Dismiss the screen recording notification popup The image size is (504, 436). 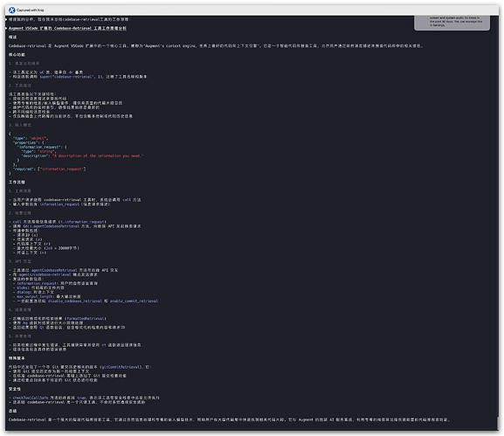pos(452,23)
